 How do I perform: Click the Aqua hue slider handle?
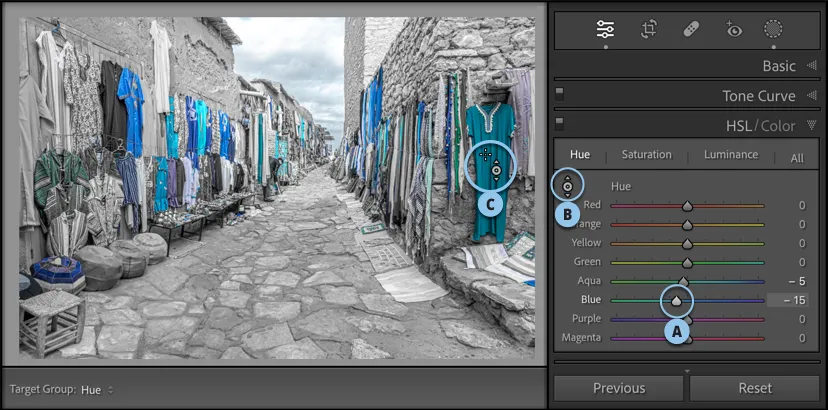683,281
